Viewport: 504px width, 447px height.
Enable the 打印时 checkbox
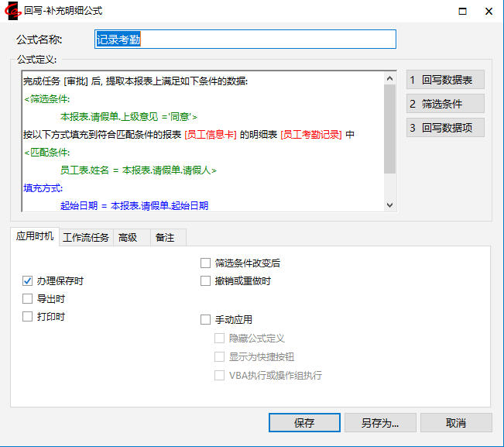28,316
